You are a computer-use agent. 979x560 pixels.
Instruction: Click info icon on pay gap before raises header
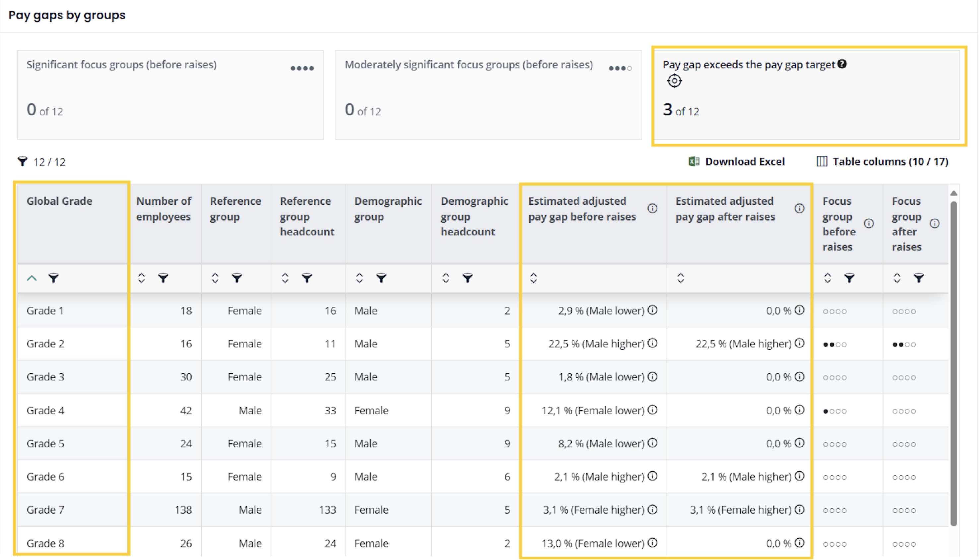(652, 208)
